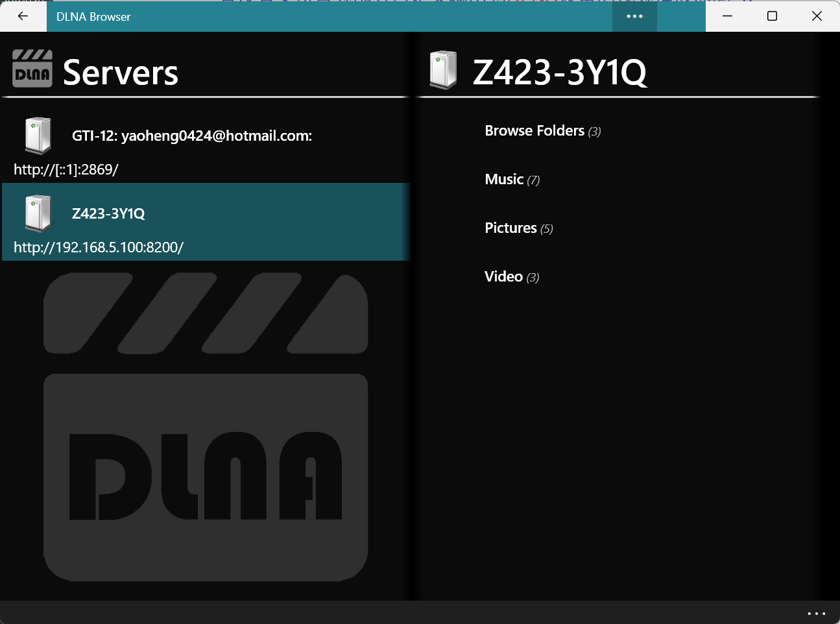
Task: Open the Video category
Action: point(512,276)
